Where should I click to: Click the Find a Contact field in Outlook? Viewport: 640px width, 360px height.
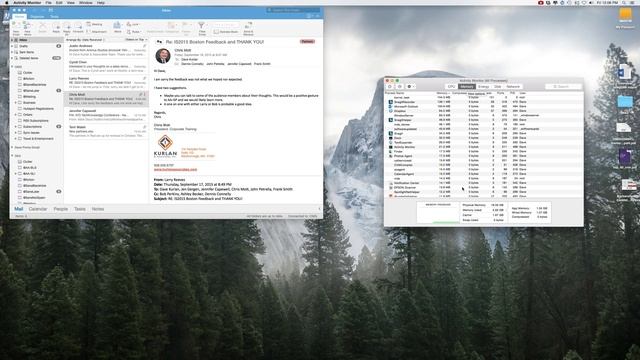(226, 25)
